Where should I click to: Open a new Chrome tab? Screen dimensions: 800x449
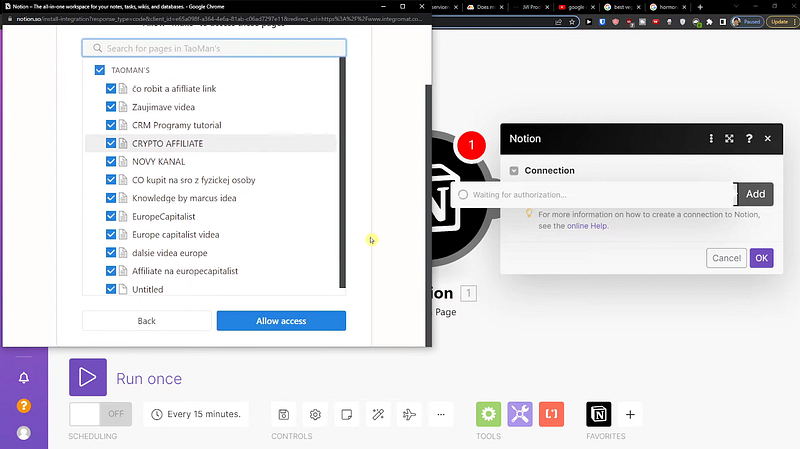[x=700, y=7]
